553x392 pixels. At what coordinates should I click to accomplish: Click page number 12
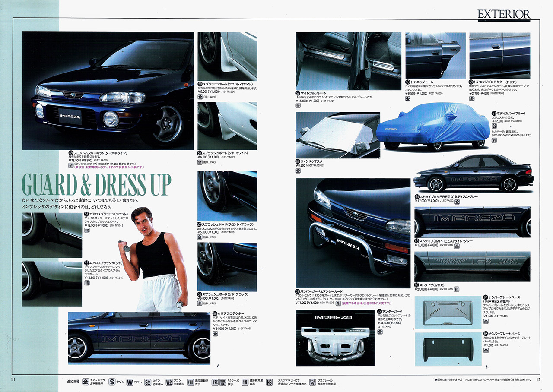(x=538, y=379)
